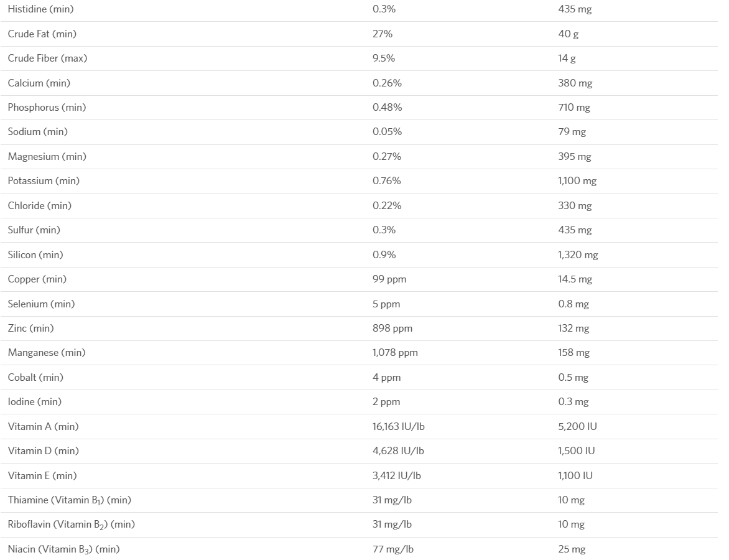Click the Copper 99 ppm value

pyautogui.click(x=389, y=279)
